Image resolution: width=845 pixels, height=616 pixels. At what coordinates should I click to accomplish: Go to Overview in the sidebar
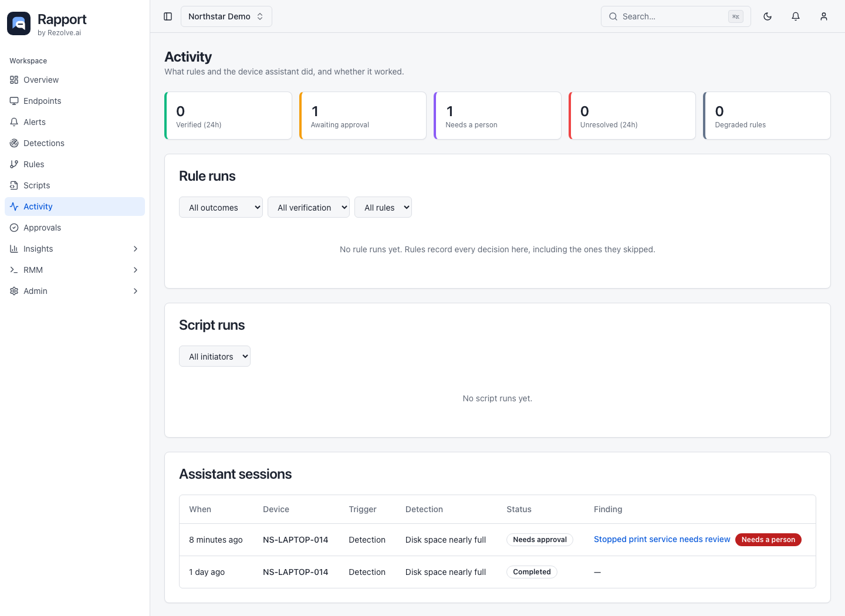(75, 80)
